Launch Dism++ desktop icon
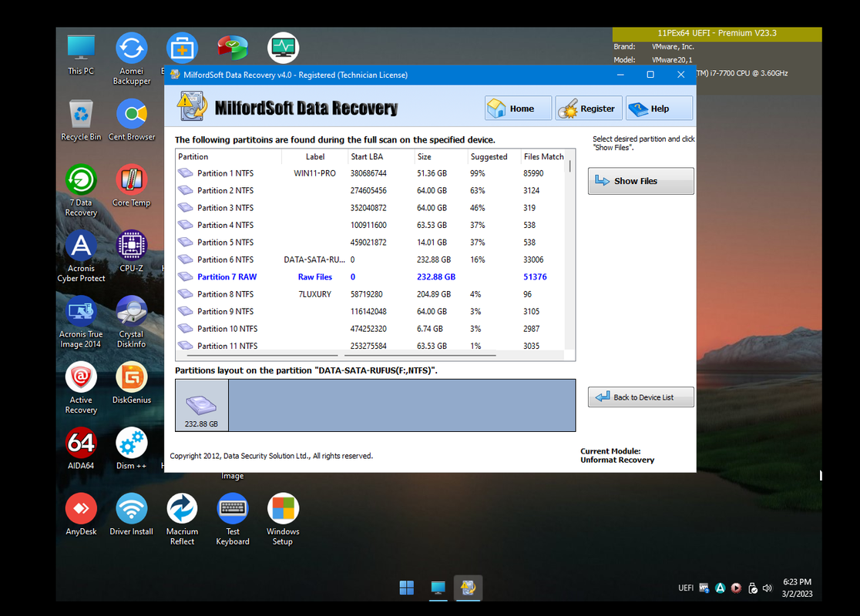 coord(132,450)
